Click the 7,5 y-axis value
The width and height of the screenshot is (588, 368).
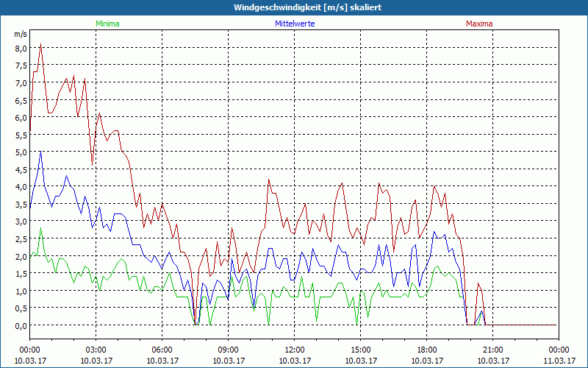21,66
